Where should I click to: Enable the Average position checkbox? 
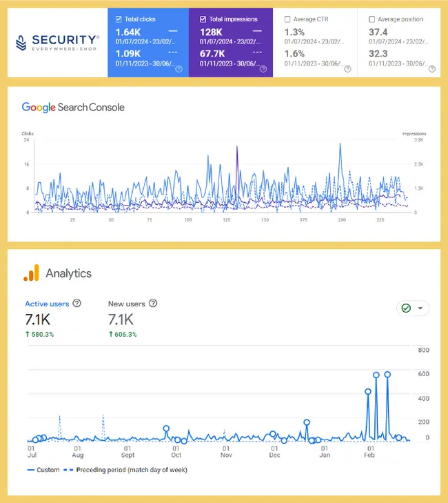click(371, 19)
